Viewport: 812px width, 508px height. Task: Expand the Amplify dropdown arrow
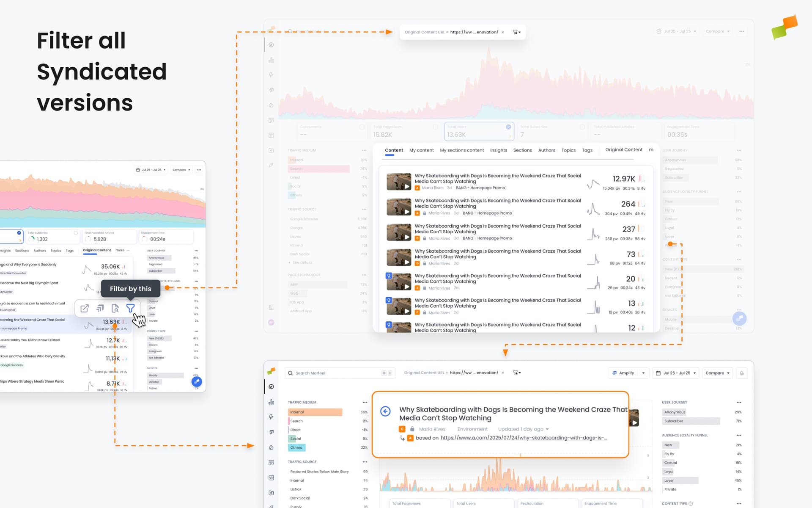[x=643, y=373]
